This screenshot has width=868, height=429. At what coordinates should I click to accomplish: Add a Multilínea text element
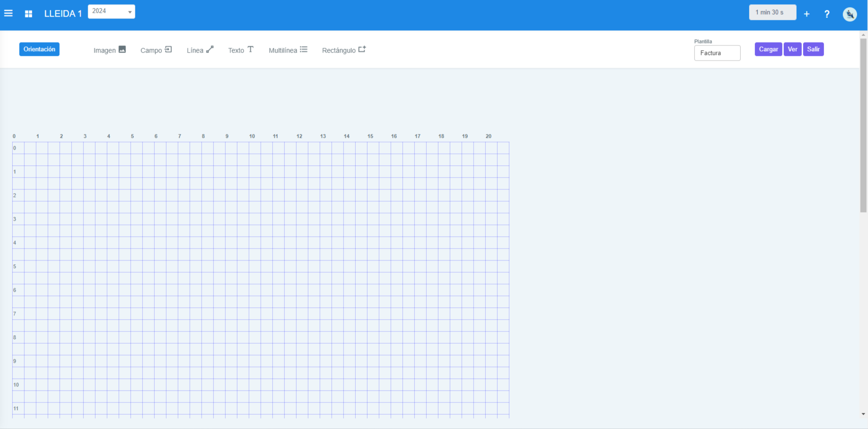(288, 50)
